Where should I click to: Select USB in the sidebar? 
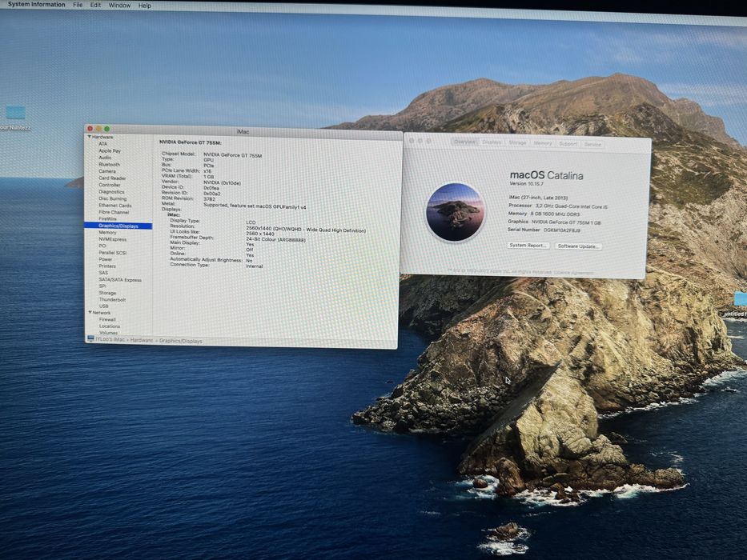[104, 306]
